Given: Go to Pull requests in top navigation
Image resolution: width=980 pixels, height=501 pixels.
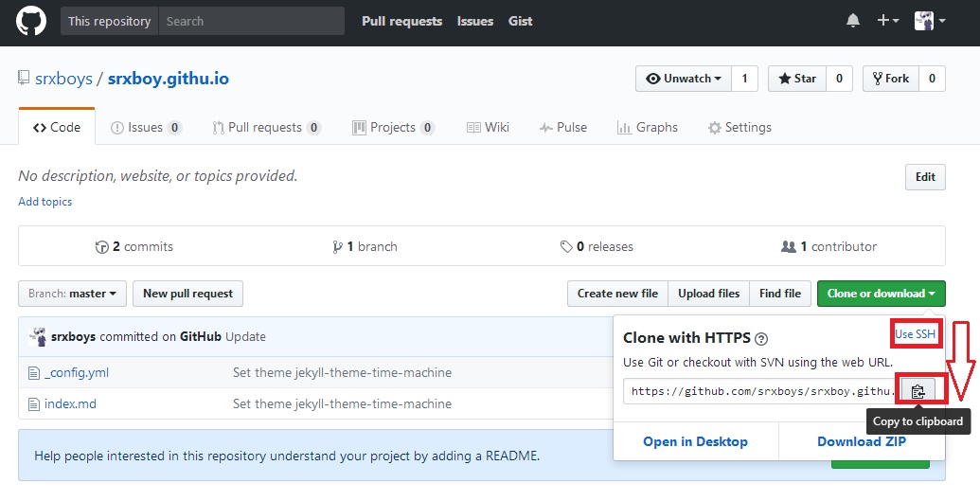Looking at the screenshot, I should (x=401, y=21).
